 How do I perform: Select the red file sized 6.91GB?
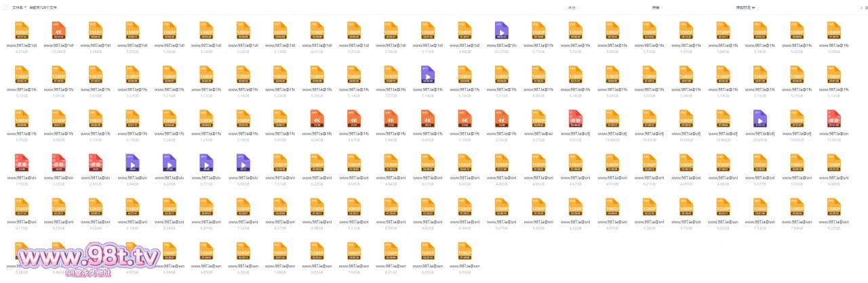(575, 119)
